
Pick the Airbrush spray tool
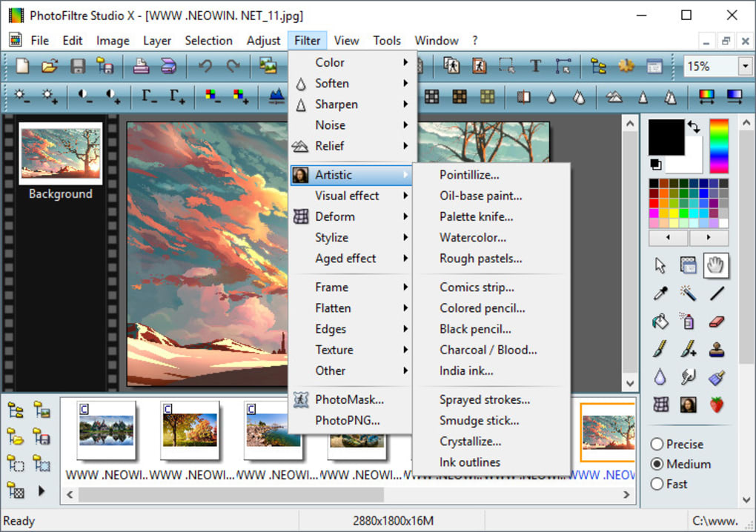click(688, 321)
